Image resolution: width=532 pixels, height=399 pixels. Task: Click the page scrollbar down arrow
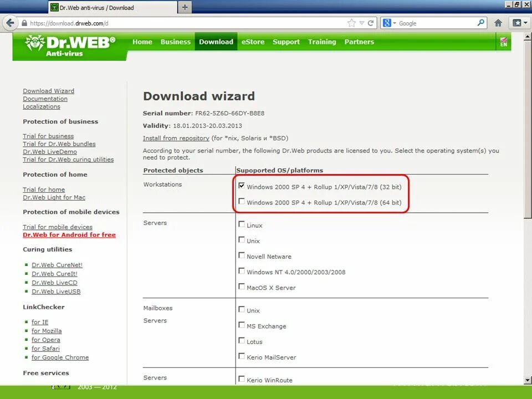click(528, 380)
